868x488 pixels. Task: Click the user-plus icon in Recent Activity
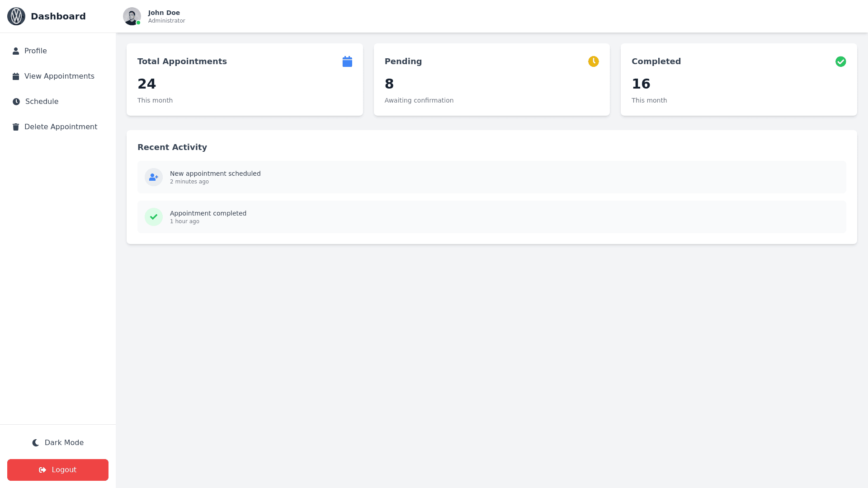[154, 177]
